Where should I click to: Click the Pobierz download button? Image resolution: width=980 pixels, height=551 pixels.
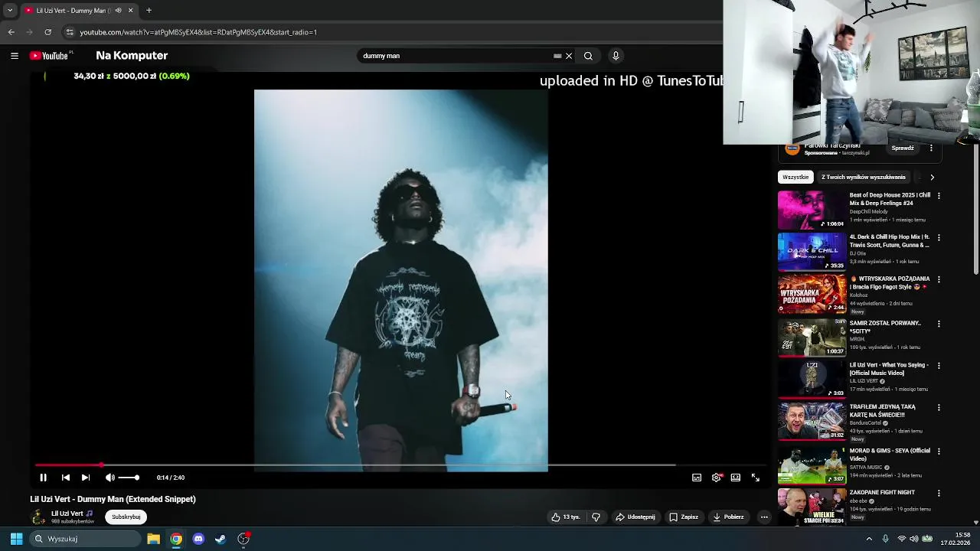(x=728, y=517)
